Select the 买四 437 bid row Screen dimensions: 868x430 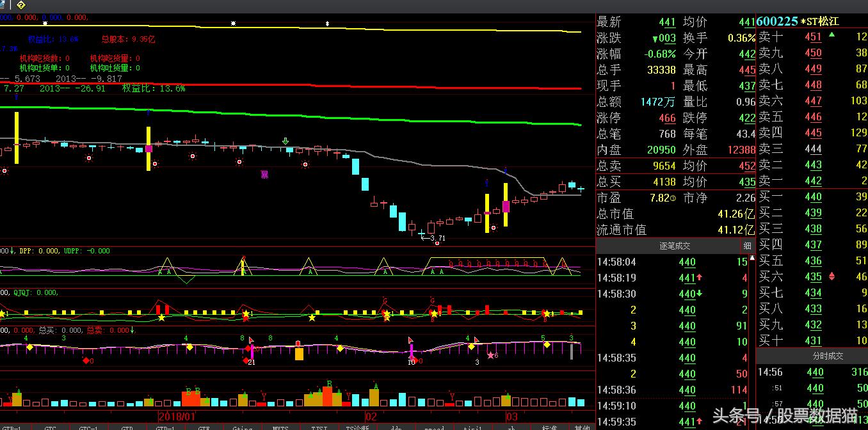[x=812, y=245]
